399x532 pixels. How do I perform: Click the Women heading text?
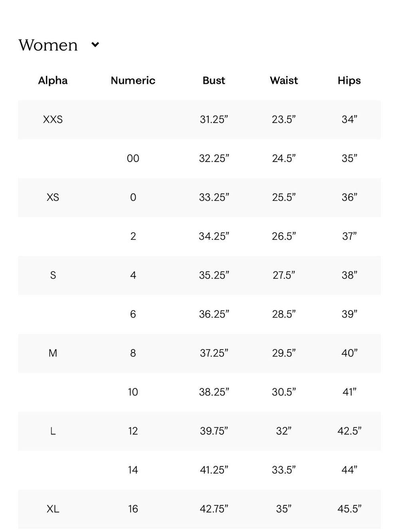tap(48, 45)
